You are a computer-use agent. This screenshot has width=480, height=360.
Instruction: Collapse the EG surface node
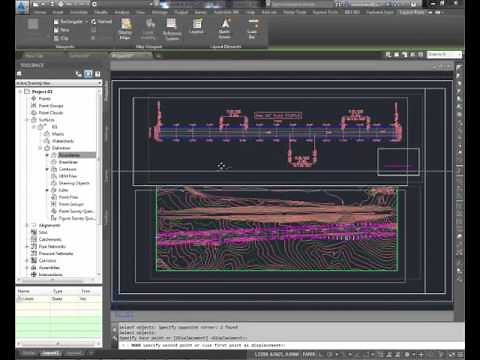[34, 127]
